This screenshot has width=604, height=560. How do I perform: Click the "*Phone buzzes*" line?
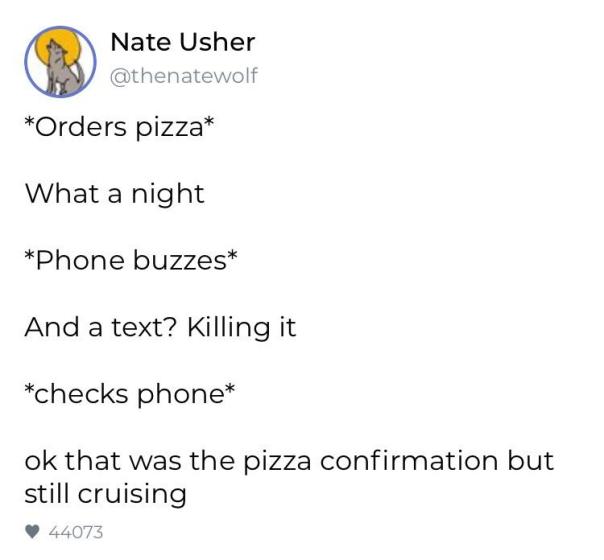pos(131,260)
